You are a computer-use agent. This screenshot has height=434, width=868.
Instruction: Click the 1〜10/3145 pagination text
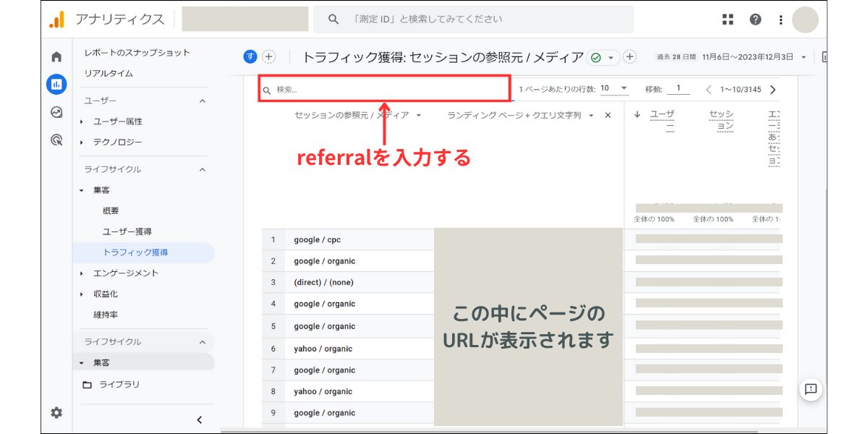point(741,90)
